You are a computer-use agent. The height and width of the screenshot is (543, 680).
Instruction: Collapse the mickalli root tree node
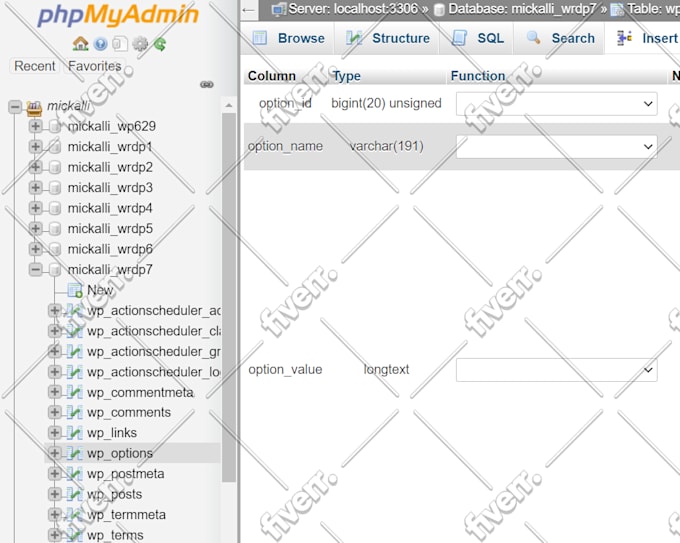15,106
